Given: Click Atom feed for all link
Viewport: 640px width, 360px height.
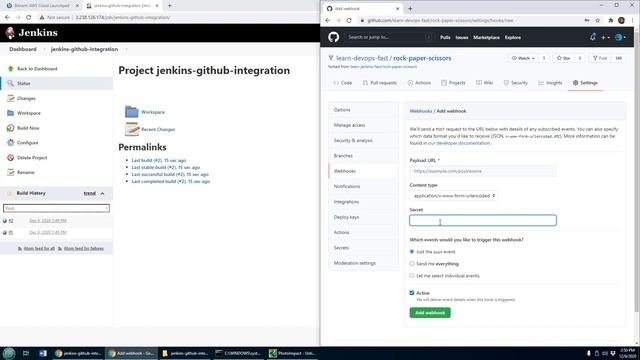Looking at the screenshot, I should (39, 248).
